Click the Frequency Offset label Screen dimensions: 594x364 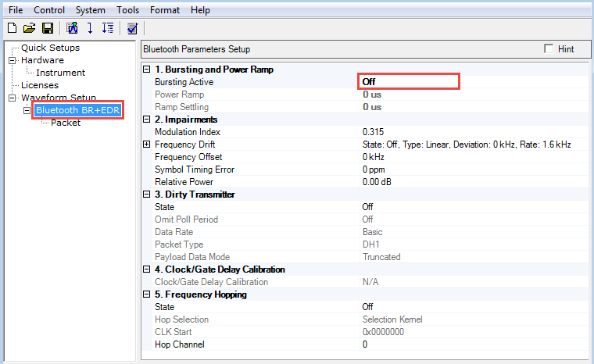coord(188,157)
